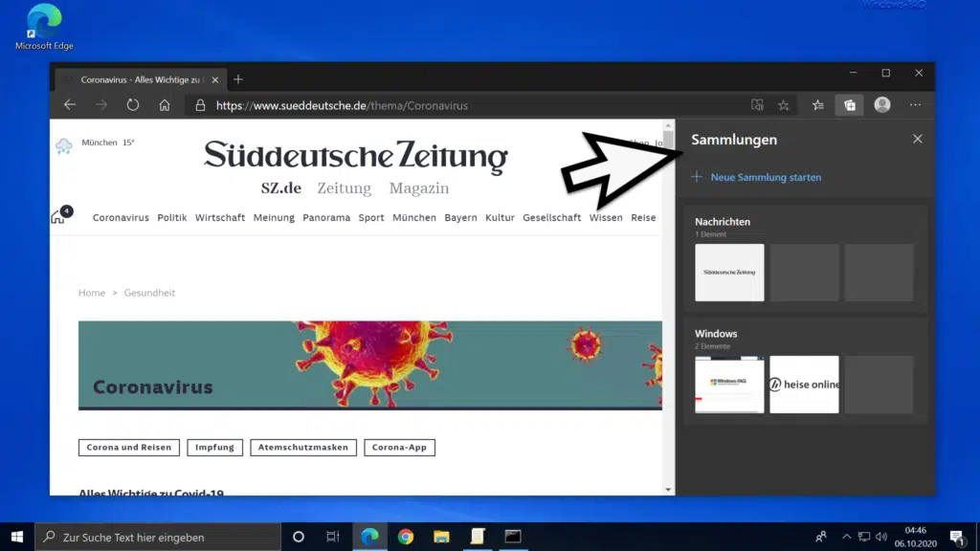Image resolution: width=980 pixels, height=551 pixels.
Task: Click the Impfung tag button
Action: click(x=214, y=448)
